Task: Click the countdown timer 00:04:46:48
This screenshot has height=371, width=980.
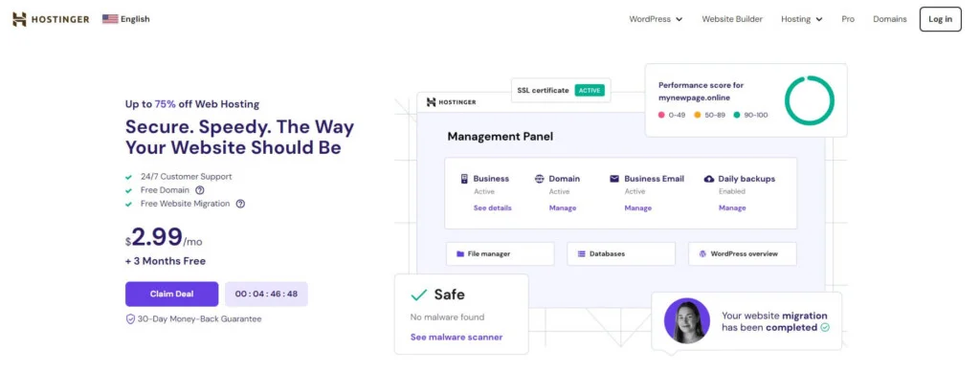Action: coord(266,295)
